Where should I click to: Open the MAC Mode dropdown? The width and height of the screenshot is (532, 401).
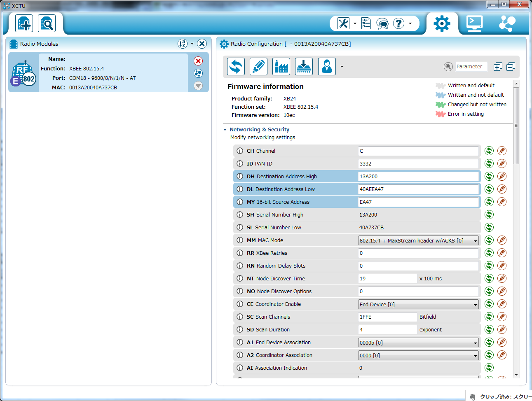click(418, 240)
